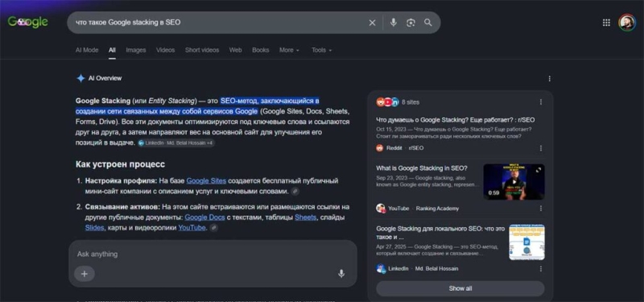Open the Google Docs link
Viewport: 644px width, 302px height.
pyautogui.click(x=204, y=217)
